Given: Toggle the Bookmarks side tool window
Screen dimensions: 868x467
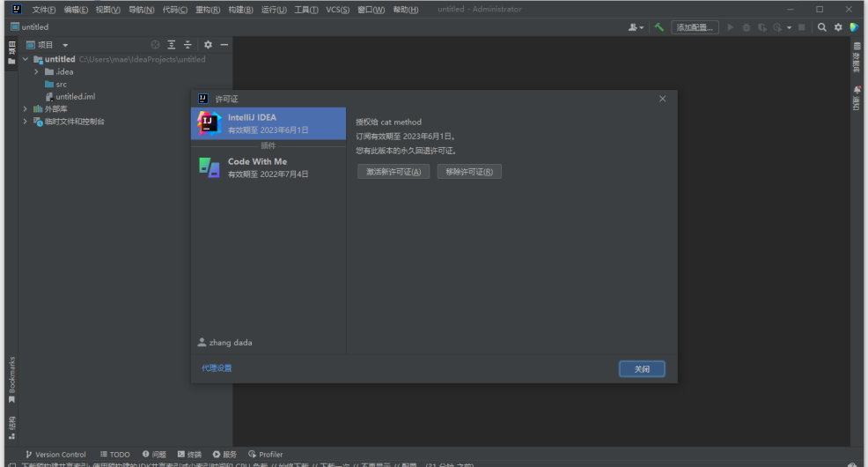Looking at the screenshot, I should point(11,380).
